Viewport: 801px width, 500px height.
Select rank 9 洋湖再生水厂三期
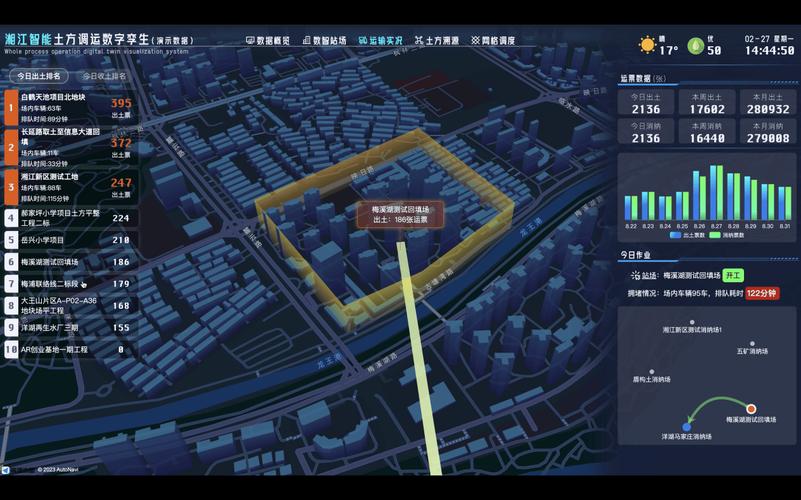[x=71, y=328]
